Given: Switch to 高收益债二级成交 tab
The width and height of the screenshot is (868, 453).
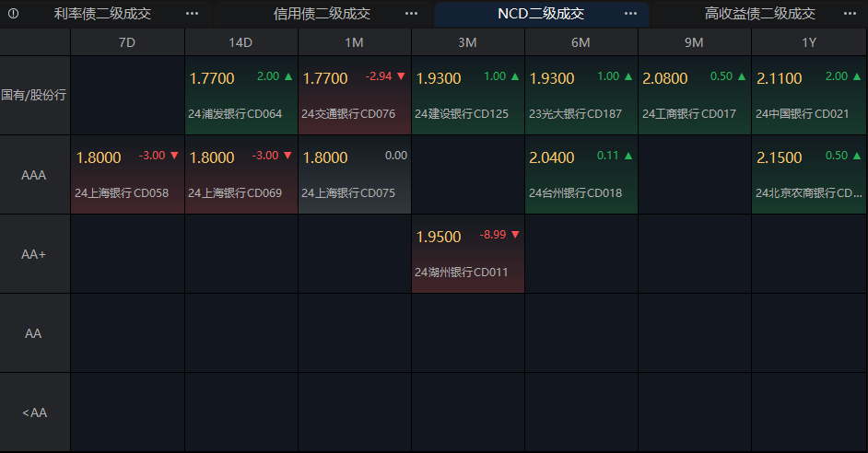Looking at the screenshot, I should (759, 14).
